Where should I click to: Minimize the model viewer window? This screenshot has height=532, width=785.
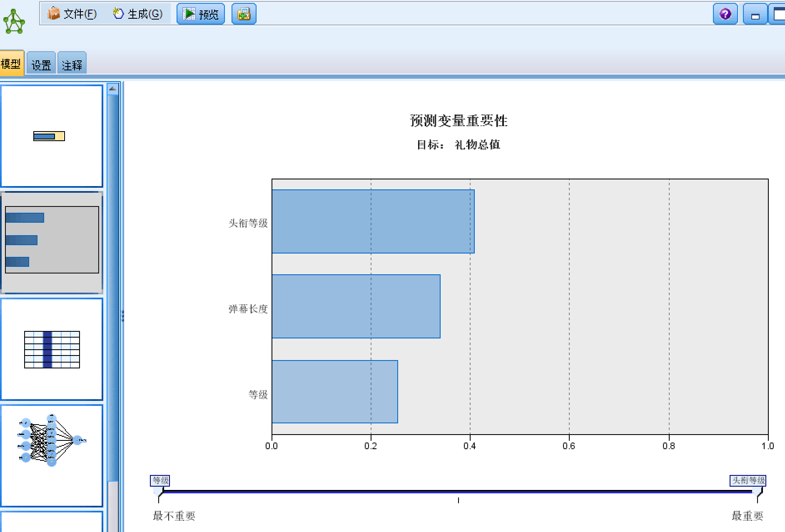pos(755,14)
